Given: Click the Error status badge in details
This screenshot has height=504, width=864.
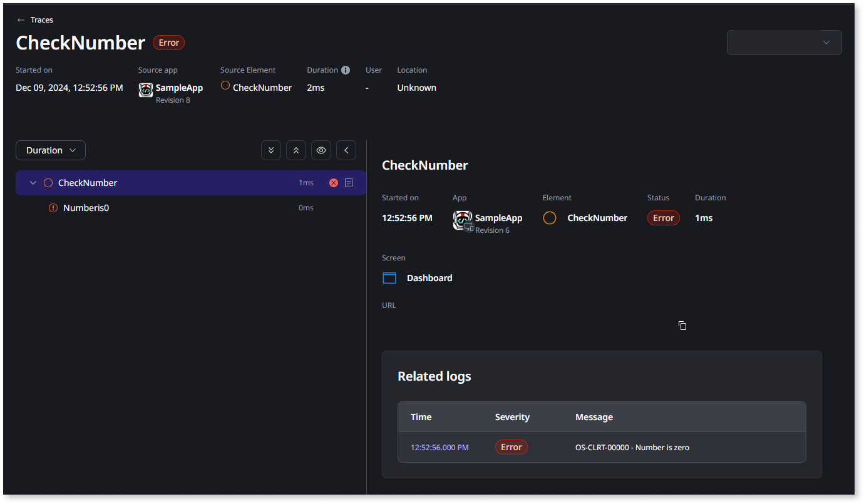Looking at the screenshot, I should point(664,218).
